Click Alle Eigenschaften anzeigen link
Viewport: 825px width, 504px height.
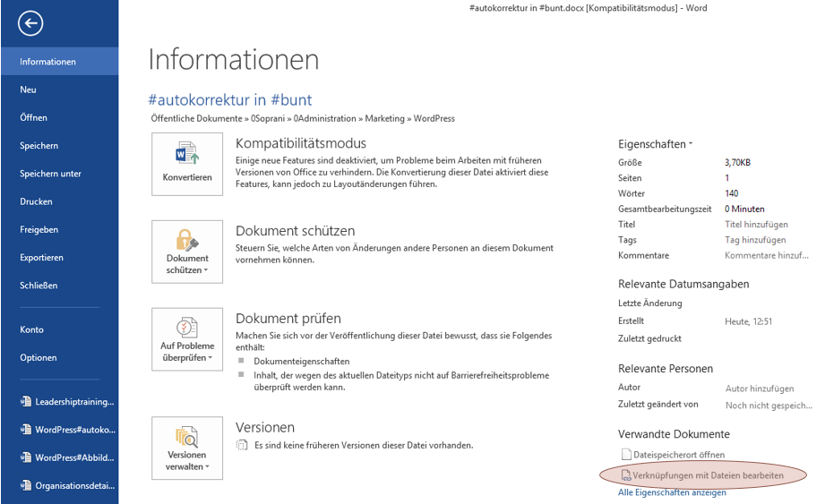(x=672, y=492)
